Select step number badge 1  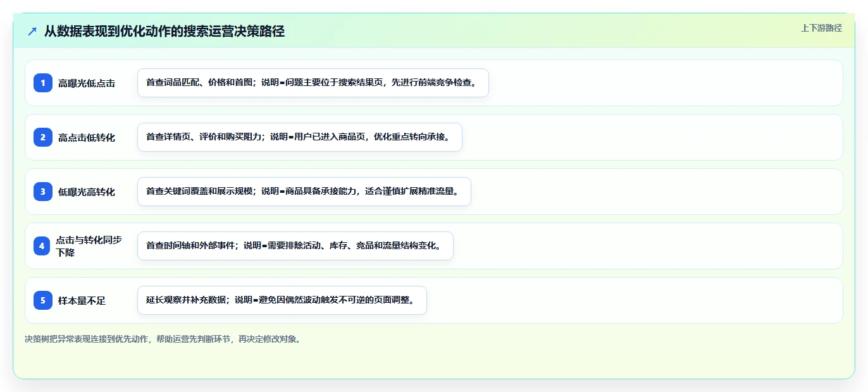[x=43, y=83]
